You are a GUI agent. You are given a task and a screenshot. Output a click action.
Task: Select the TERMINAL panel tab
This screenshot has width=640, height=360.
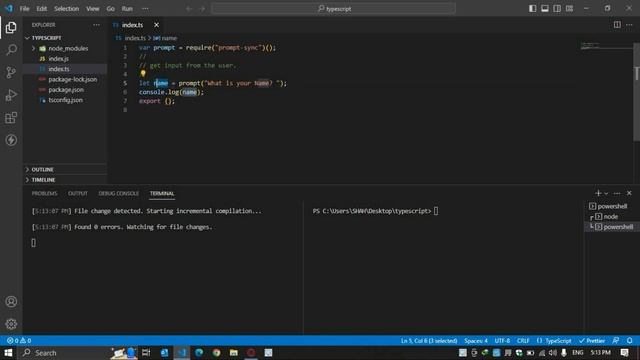(x=162, y=193)
